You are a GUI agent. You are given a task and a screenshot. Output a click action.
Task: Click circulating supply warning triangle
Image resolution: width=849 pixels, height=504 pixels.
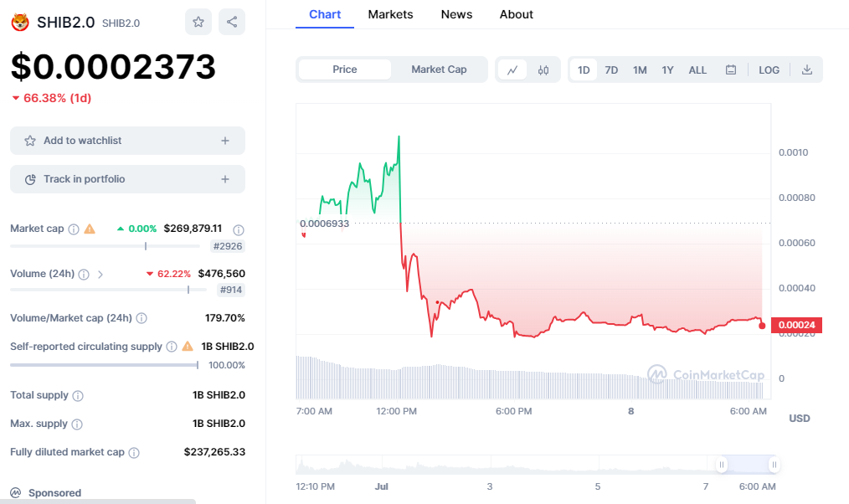[188, 346]
